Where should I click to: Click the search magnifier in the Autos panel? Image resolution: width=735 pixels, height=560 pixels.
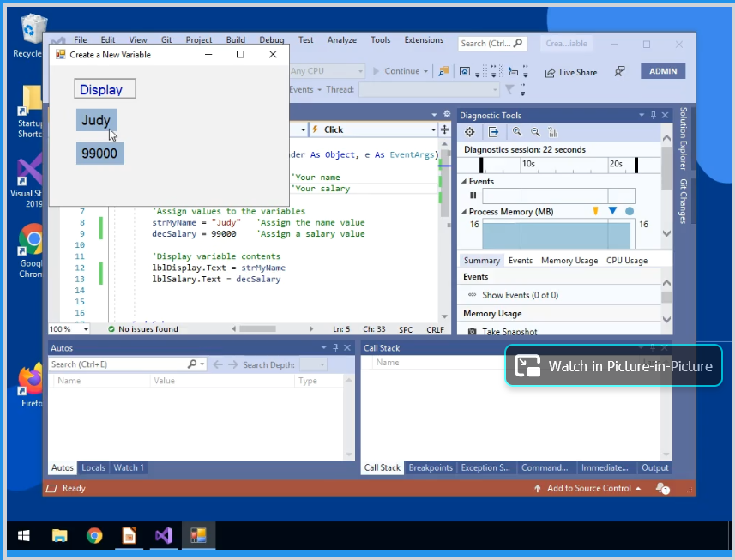click(x=192, y=364)
